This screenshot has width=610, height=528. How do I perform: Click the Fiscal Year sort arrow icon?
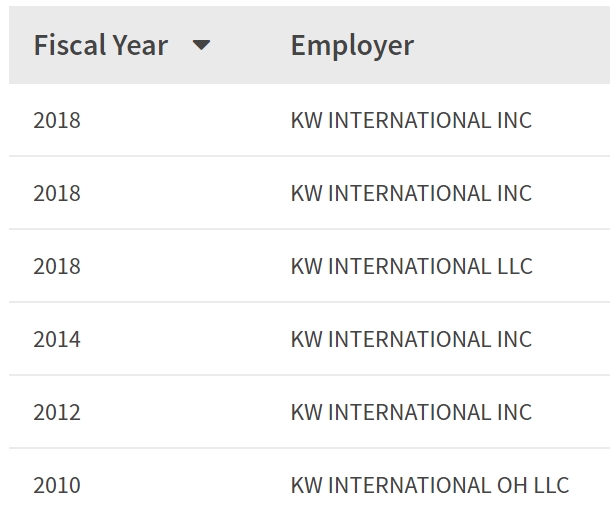[x=201, y=45]
